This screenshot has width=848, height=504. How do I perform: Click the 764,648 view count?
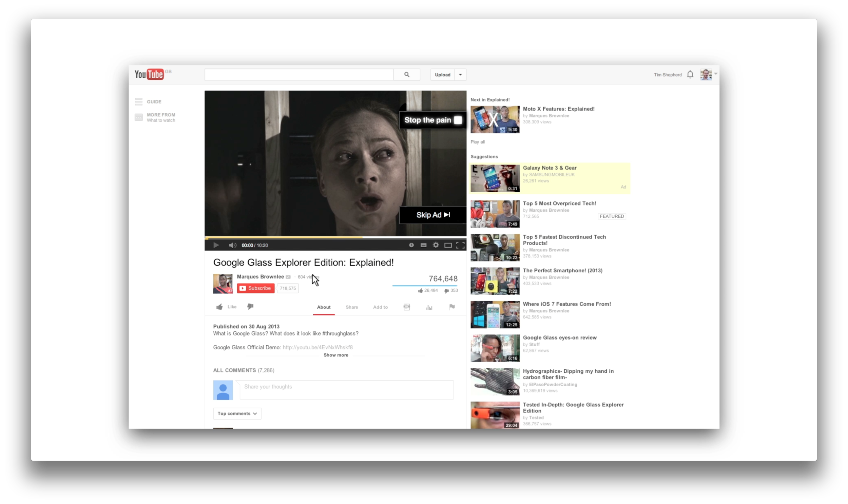(x=443, y=278)
